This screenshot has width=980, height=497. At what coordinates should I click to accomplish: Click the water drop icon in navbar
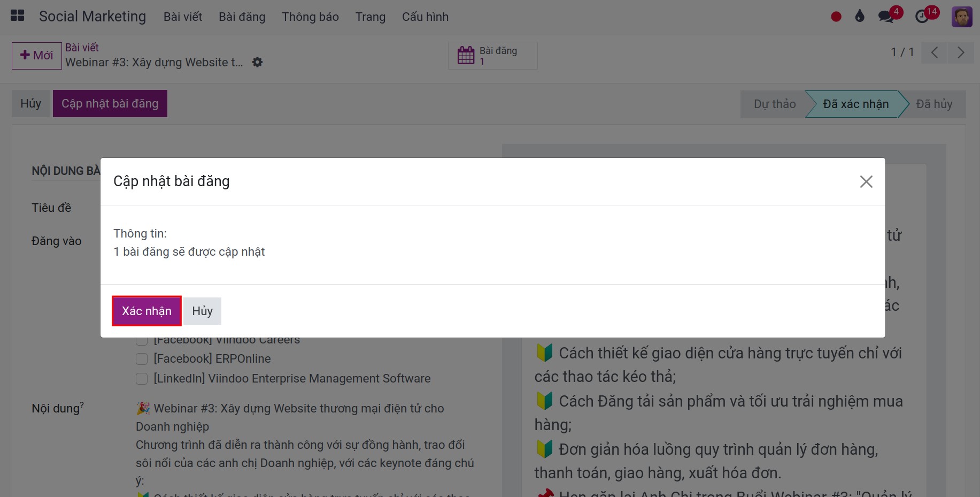click(x=860, y=17)
